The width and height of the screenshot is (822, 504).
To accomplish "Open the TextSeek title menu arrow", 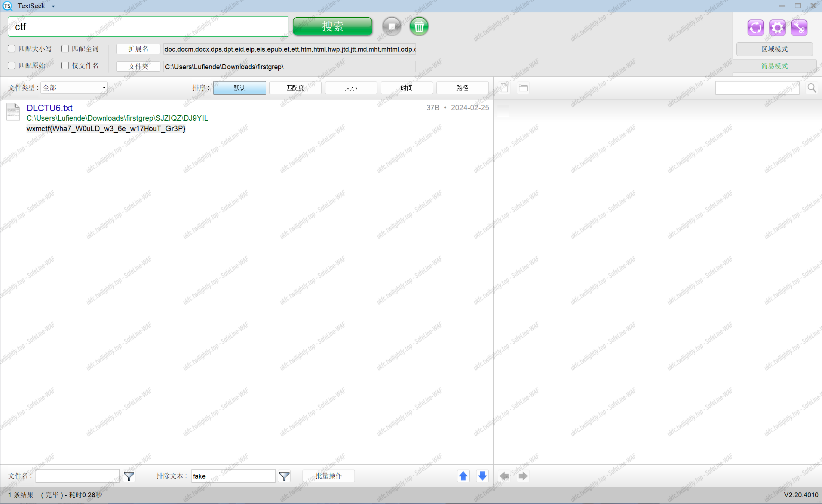I will (x=53, y=6).
